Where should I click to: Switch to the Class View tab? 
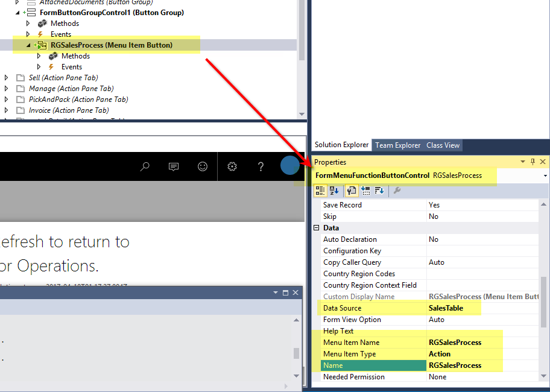point(443,145)
